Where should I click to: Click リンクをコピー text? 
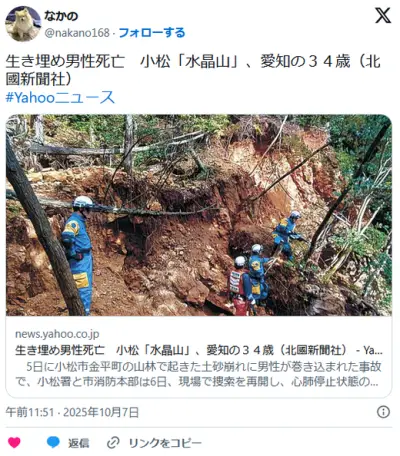click(x=165, y=443)
